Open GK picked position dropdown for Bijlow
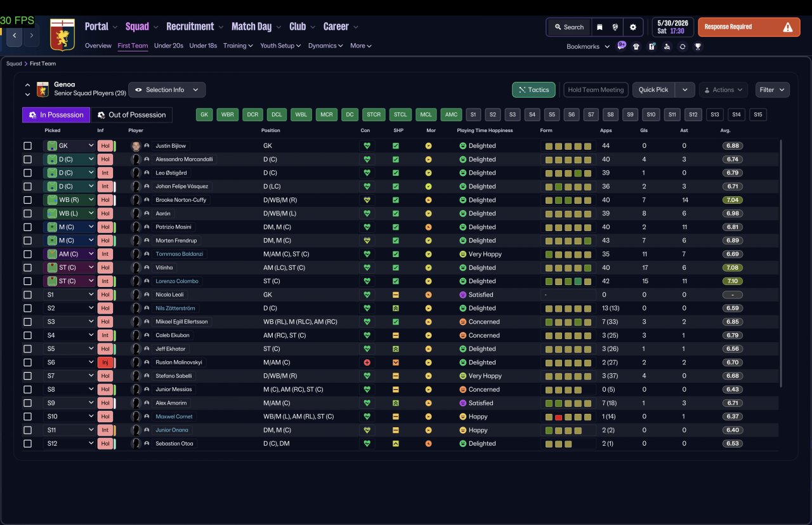Image resolution: width=812 pixels, height=525 pixels. [x=69, y=145]
